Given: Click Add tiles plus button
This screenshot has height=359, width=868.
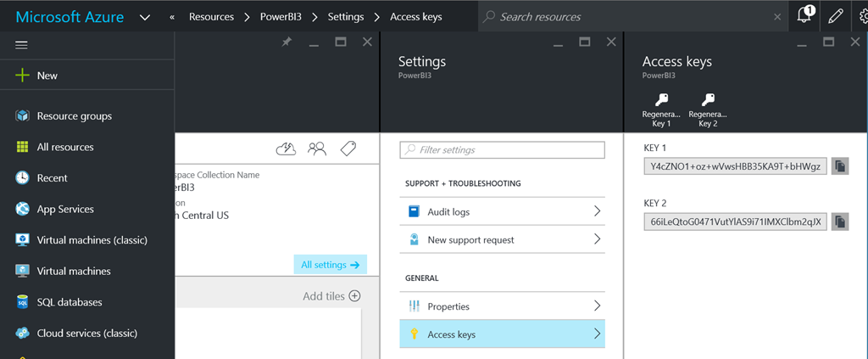Looking at the screenshot, I should 355,296.
